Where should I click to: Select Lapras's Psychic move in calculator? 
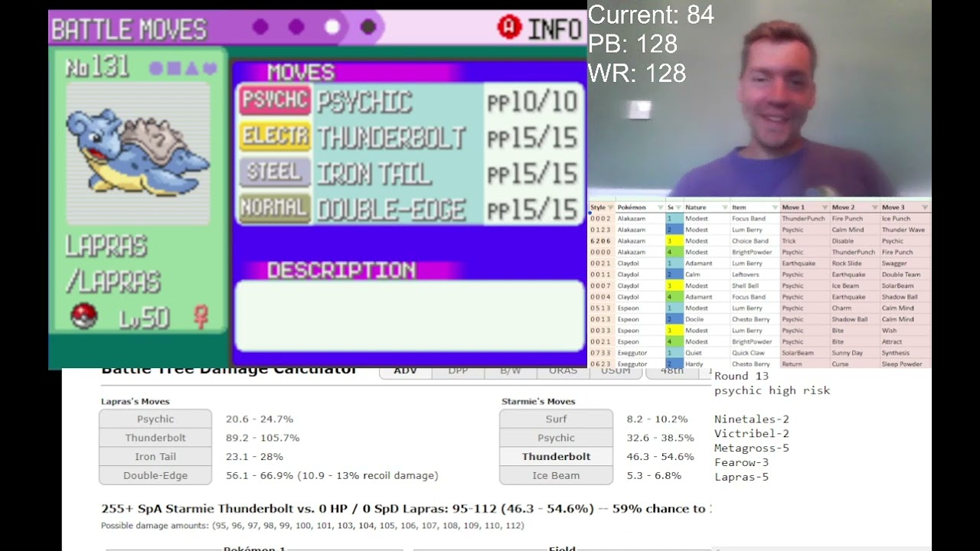click(155, 419)
